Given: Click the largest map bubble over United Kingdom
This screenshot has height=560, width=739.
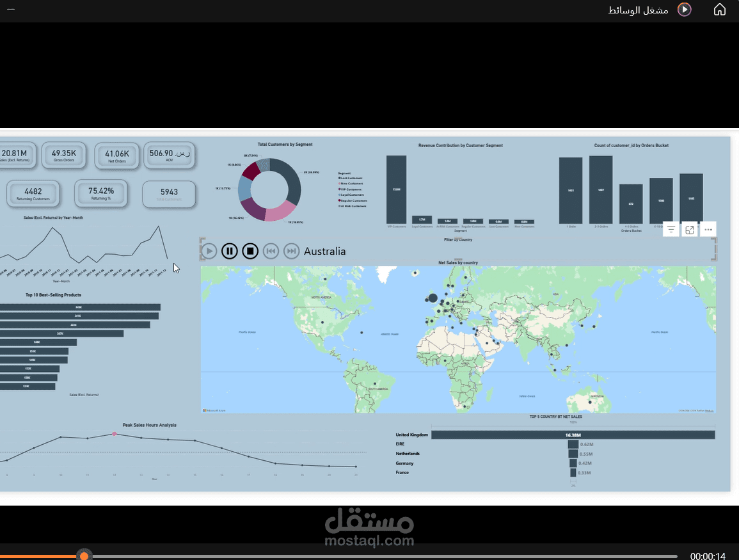Looking at the screenshot, I should point(433,298).
